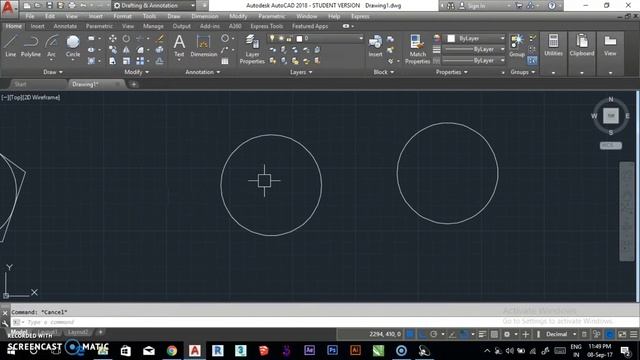The width and height of the screenshot is (640, 360).
Task: Click the Plot print icon in quick access toolbar
Action: 72,6
